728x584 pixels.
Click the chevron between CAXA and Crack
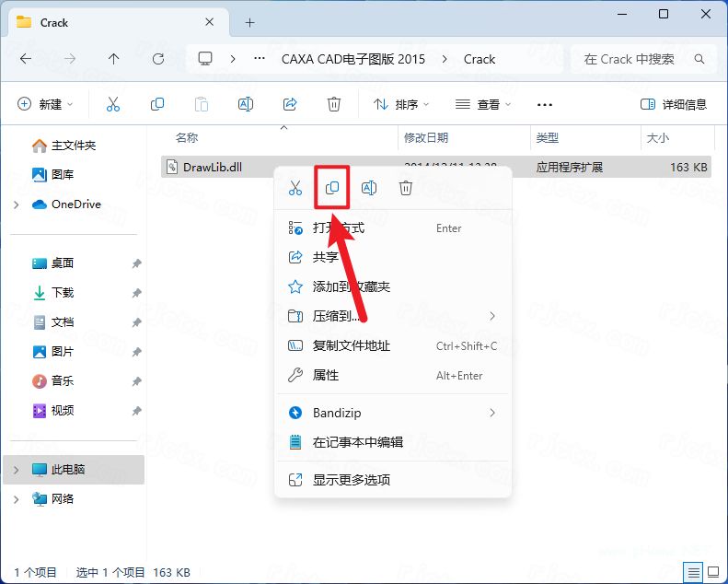[x=445, y=59]
